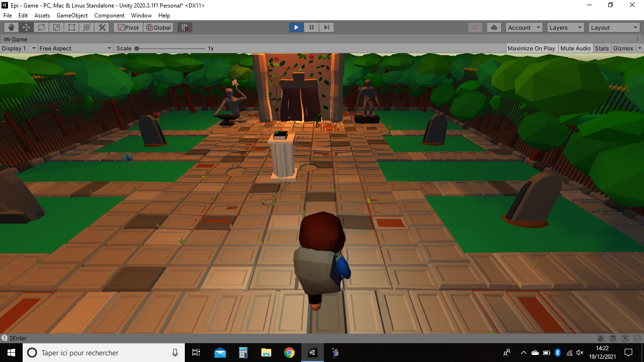The height and width of the screenshot is (362, 644).
Task: Select the Scale tool
Action: point(57,27)
